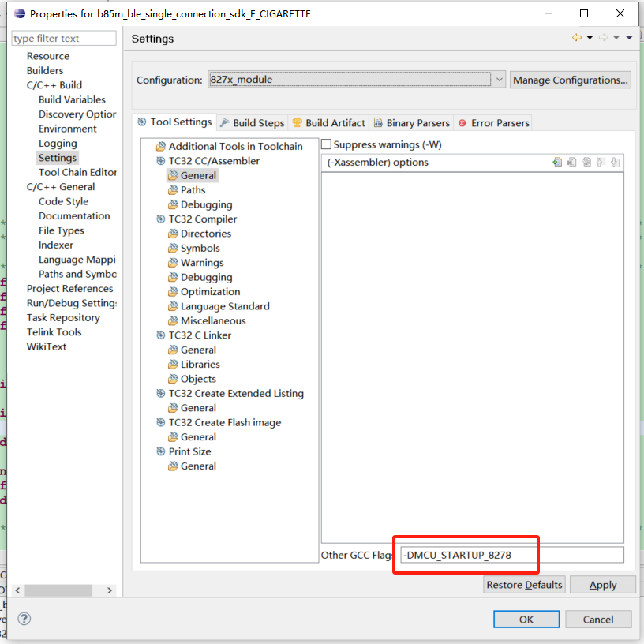Switch to the Build Steps tab

tap(252, 123)
